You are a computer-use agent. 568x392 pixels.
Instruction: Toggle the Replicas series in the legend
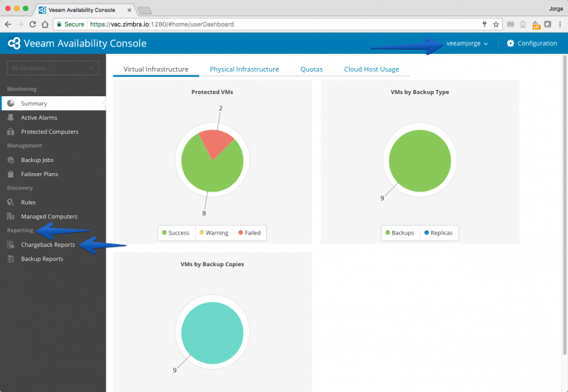click(x=439, y=233)
